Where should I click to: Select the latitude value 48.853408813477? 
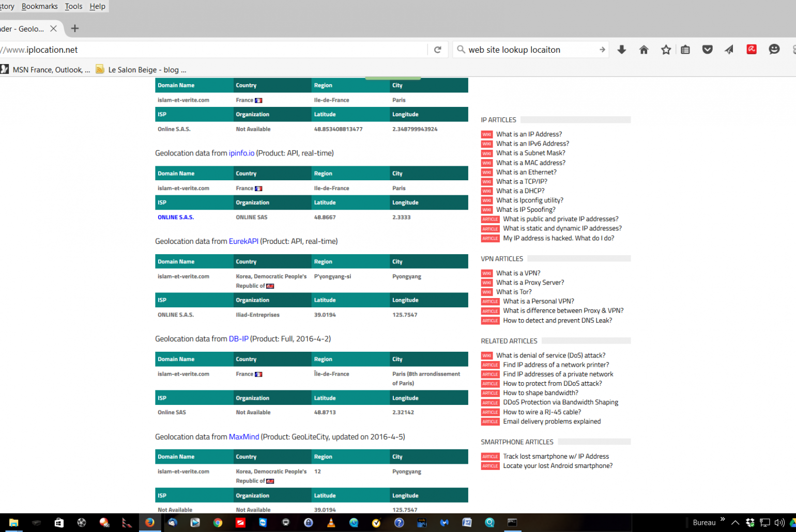pos(338,130)
